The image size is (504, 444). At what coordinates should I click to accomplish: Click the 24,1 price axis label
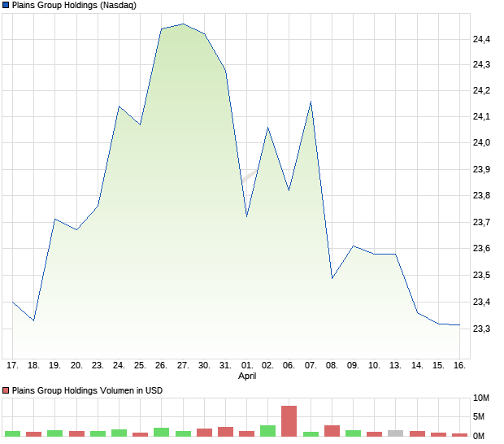[x=481, y=116]
